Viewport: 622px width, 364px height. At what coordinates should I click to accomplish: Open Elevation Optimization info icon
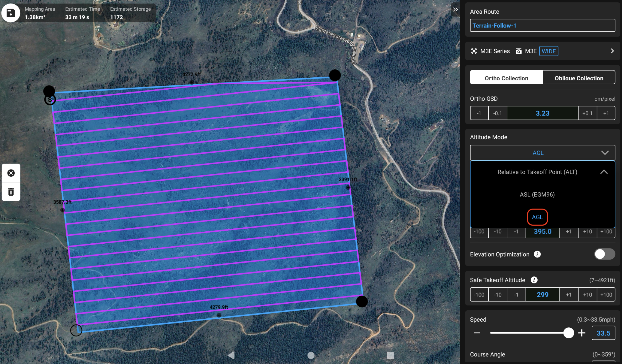pos(537,254)
